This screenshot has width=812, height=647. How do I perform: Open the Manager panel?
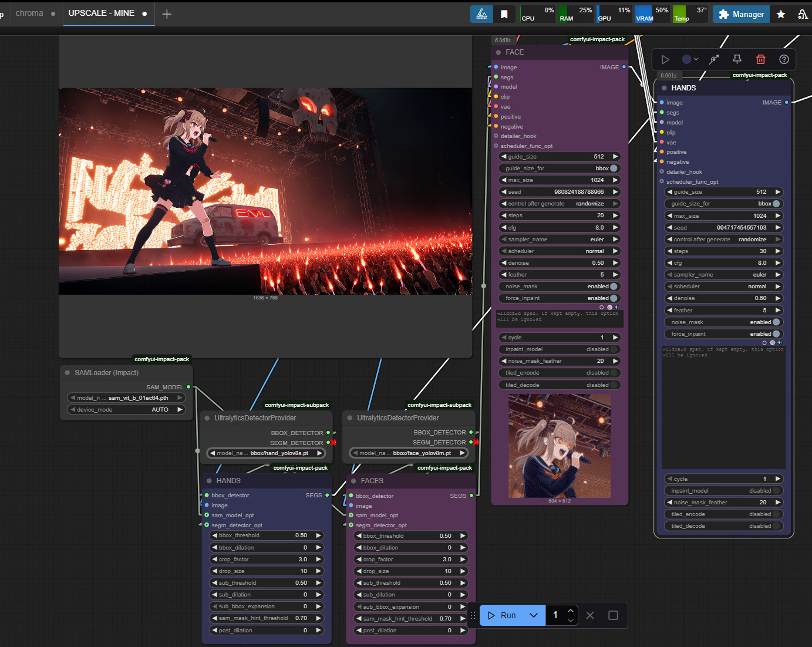point(741,14)
